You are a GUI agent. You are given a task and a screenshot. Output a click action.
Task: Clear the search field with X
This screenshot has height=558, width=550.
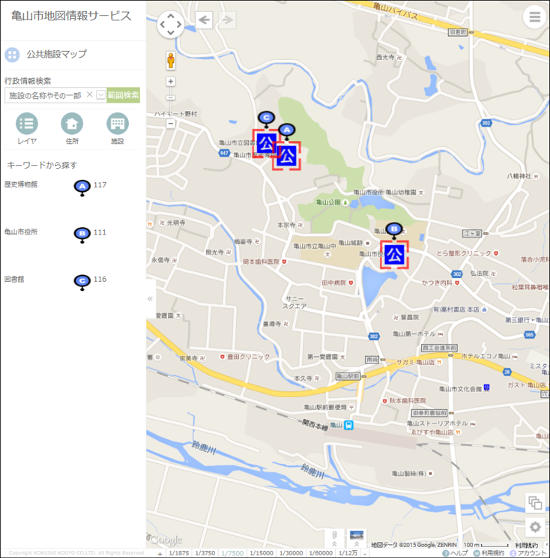[x=90, y=94]
